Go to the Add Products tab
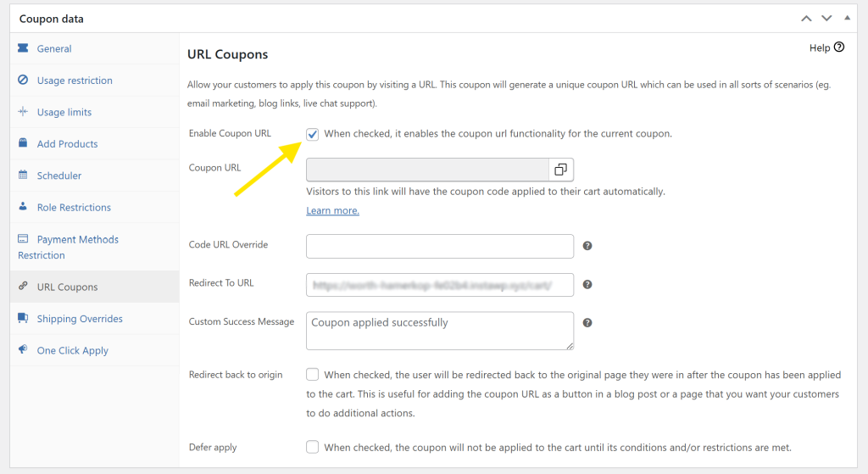868x474 pixels. pyautogui.click(x=95, y=144)
